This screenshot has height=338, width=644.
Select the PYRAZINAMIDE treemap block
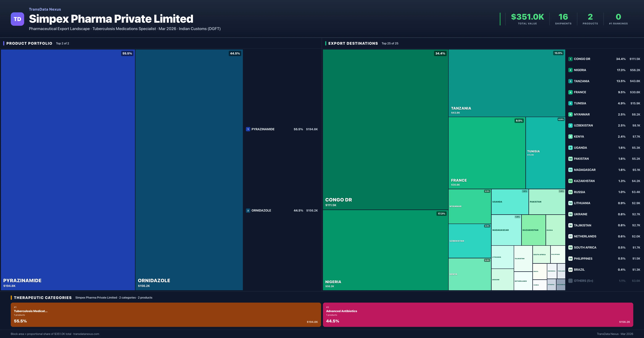(68, 170)
